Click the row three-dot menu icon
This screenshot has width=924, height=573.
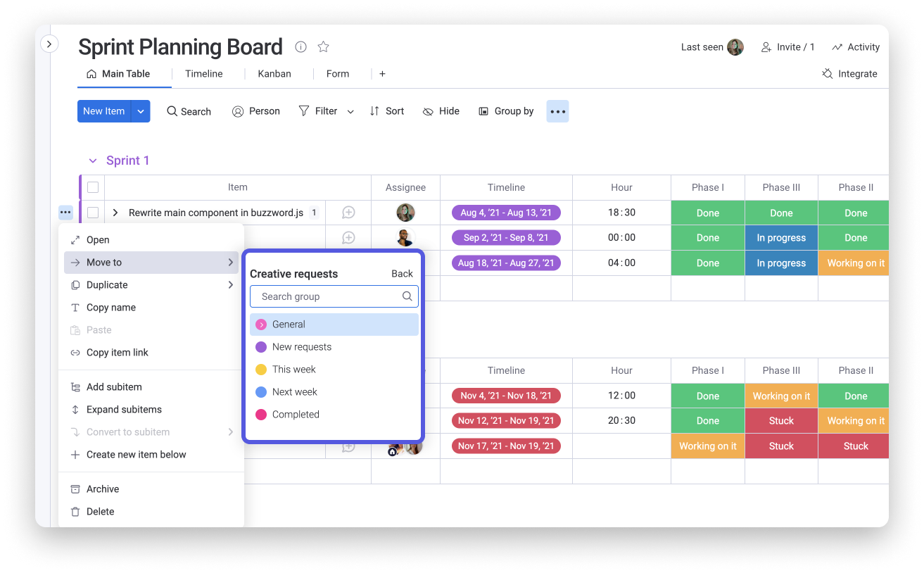tap(65, 213)
